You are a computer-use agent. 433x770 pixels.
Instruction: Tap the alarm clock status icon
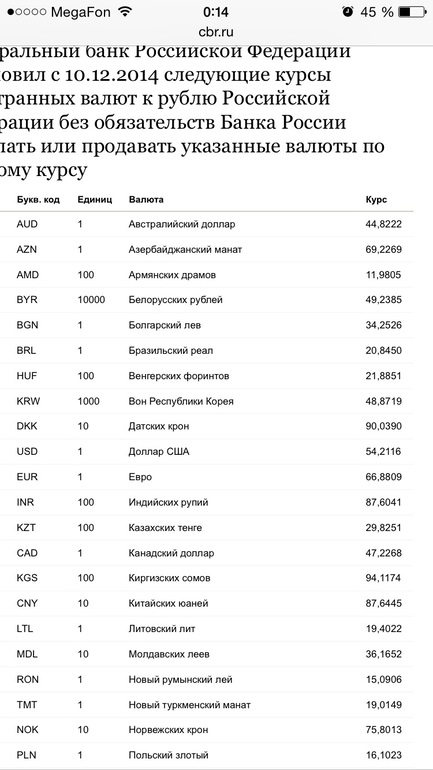coord(348,12)
